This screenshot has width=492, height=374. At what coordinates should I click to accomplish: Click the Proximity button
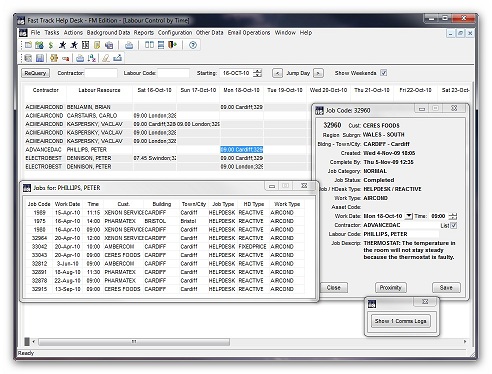coord(390,288)
